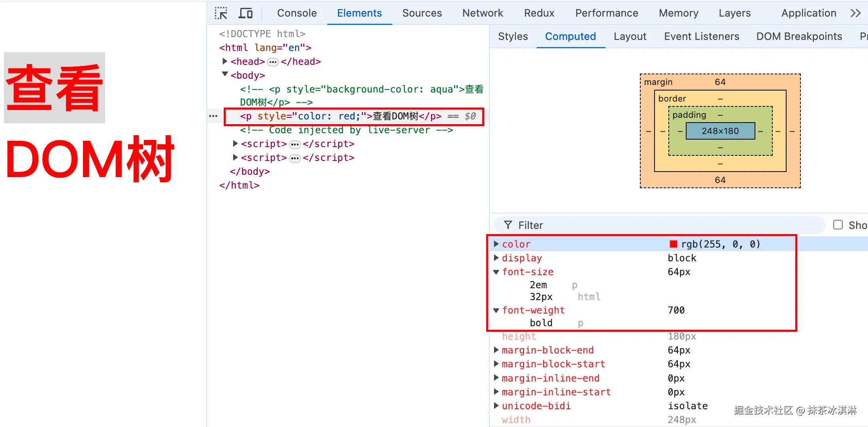Open the Event Listeners sub-tab
This screenshot has height=427, width=868.
pyautogui.click(x=702, y=36)
